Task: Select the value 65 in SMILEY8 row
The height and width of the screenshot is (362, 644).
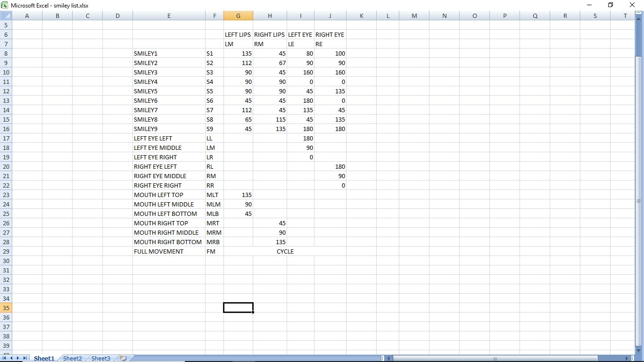Action: click(238, 119)
